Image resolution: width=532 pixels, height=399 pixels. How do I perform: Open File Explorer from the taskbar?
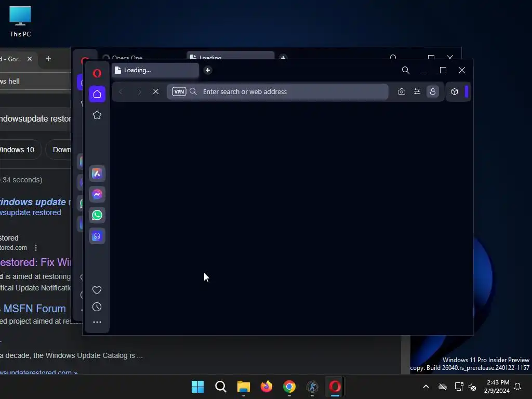click(243, 387)
